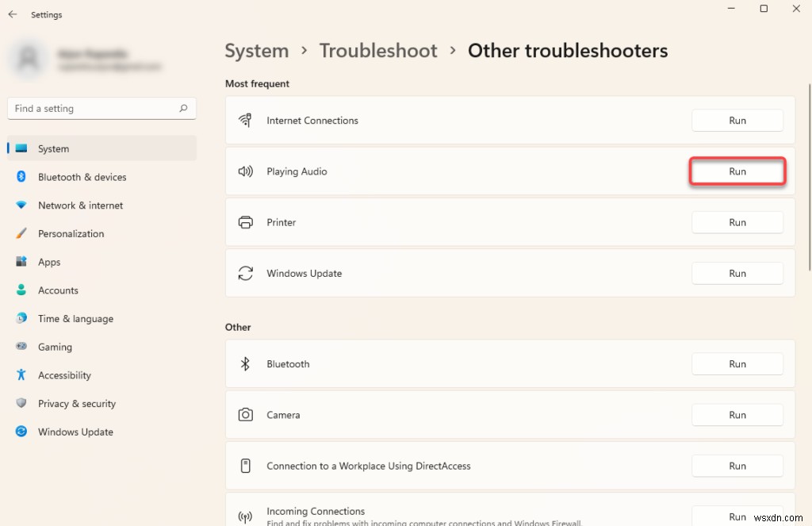Click the Personalization brush icon in the sidebar
The width and height of the screenshot is (812, 526).
pyautogui.click(x=21, y=233)
